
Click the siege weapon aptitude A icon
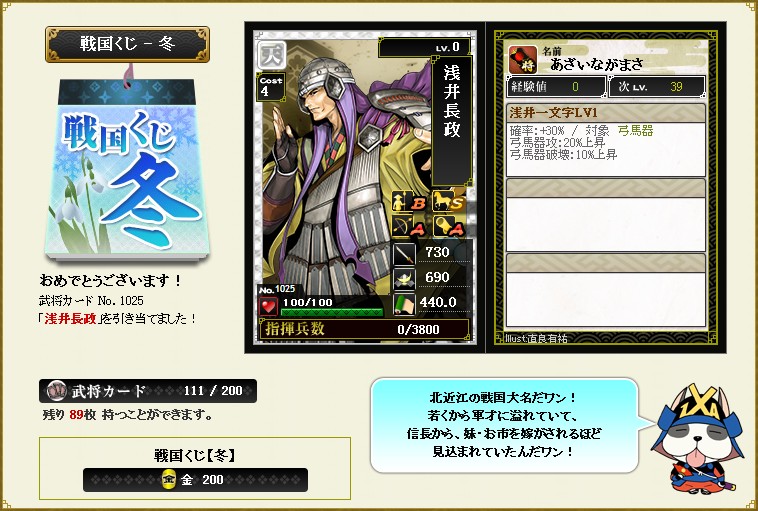pos(449,227)
